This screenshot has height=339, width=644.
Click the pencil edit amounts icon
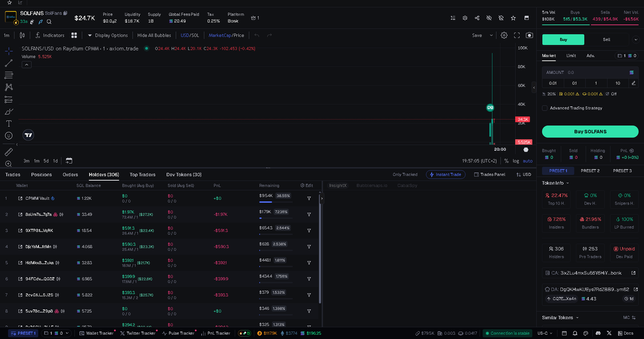tap(633, 83)
